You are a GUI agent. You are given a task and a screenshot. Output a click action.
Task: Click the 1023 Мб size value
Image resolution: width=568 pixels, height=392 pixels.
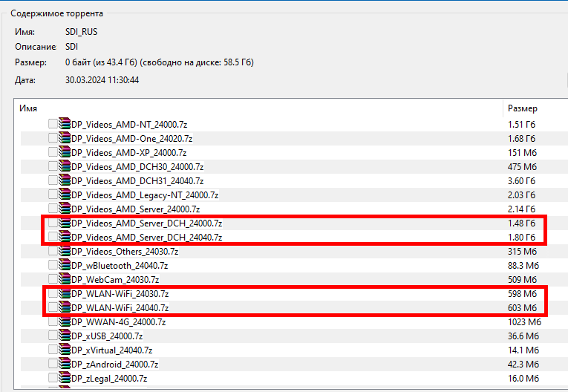524,322
